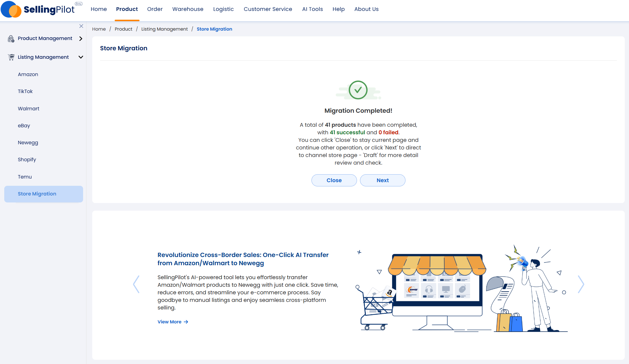Close the sidebar with the X icon
Screen dimensions: 629x364
point(81,26)
